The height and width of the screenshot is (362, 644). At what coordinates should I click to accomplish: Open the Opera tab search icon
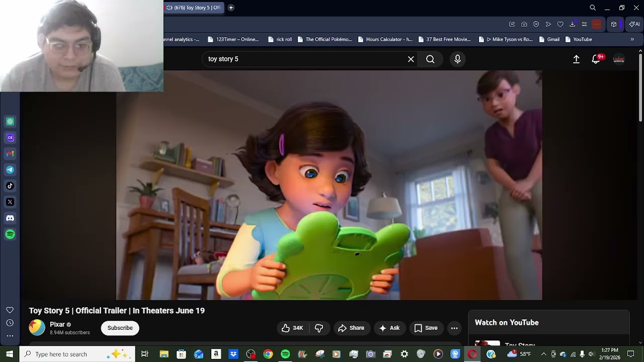[593, 8]
